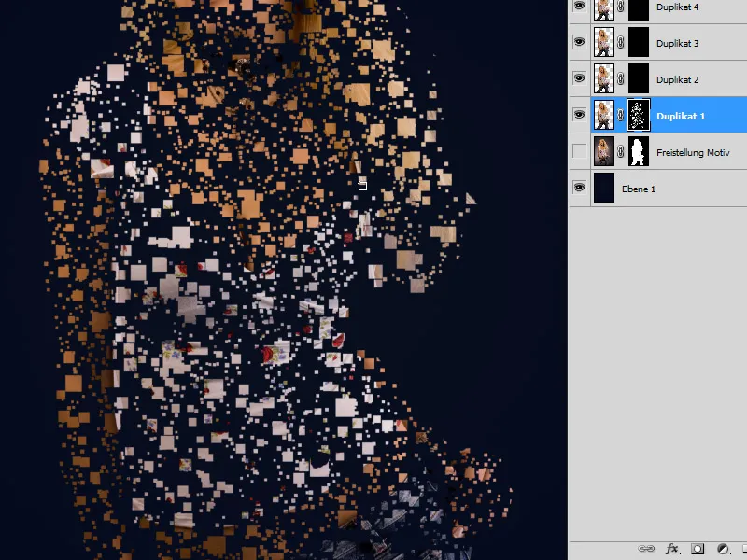Show the Freistellung Motiv layer
Viewport: 747px width, 560px height.
(579, 153)
